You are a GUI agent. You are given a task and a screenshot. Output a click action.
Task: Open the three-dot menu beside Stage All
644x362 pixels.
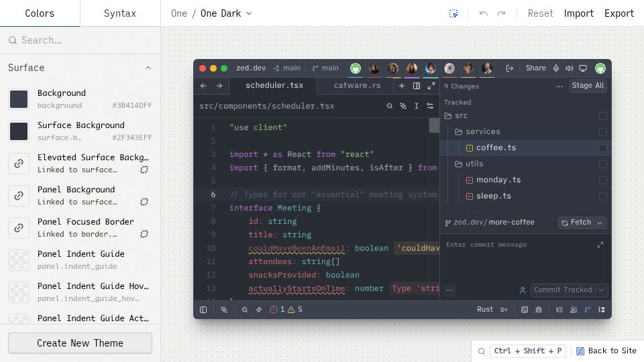(559, 86)
